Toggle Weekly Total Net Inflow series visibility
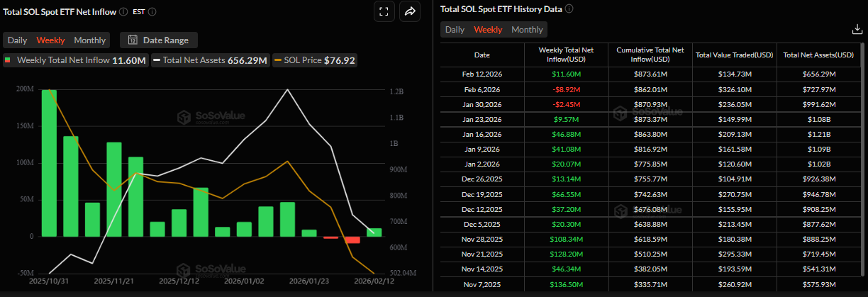Screen dimensions: 868x297 [x=75, y=60]
